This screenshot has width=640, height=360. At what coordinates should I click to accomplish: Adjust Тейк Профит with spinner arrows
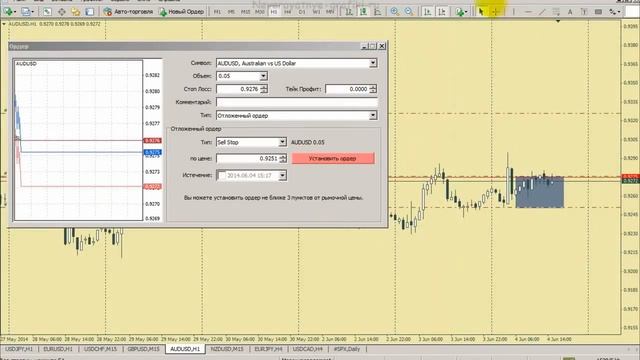[373, 89]
